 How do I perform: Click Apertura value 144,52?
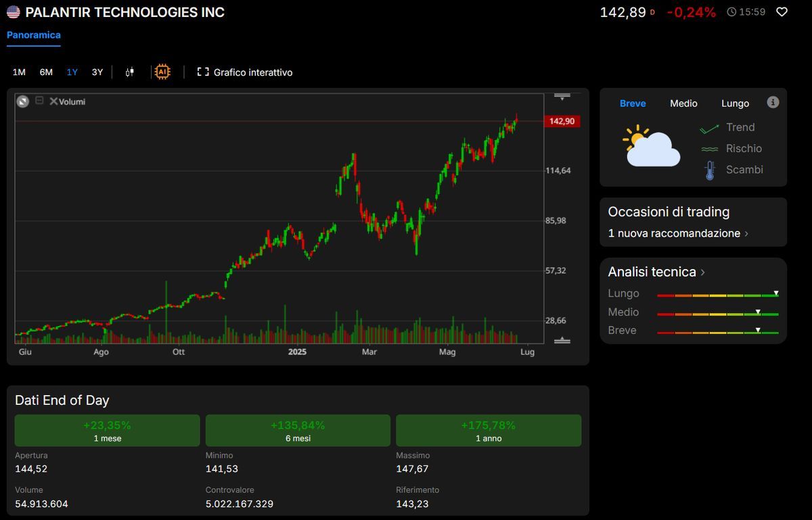(x=31, y=469)
